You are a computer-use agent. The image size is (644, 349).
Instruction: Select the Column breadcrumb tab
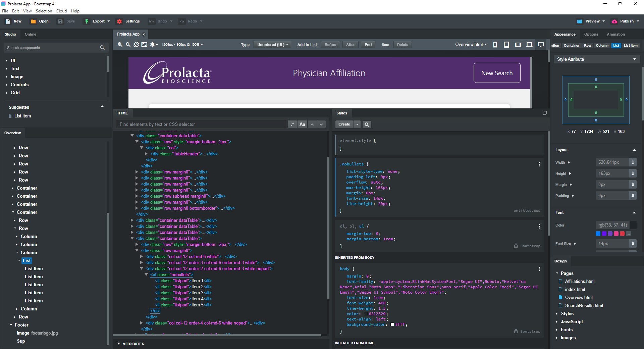pos(602,46)
